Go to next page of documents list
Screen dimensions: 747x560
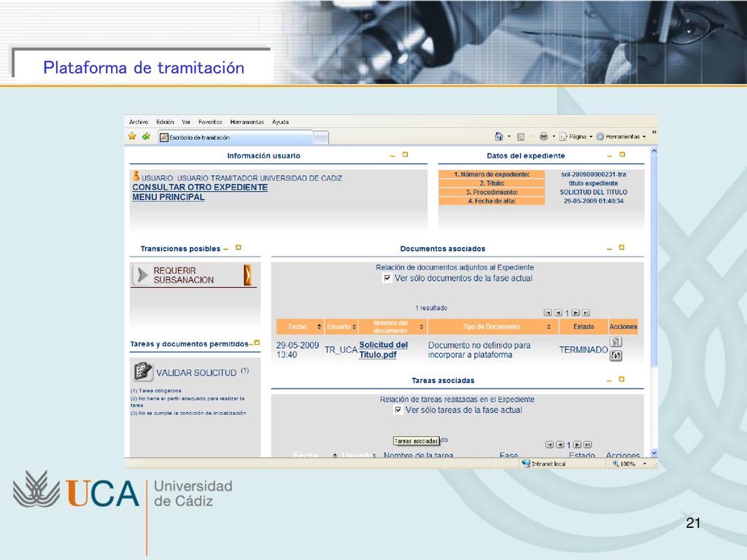click(576, 313)
